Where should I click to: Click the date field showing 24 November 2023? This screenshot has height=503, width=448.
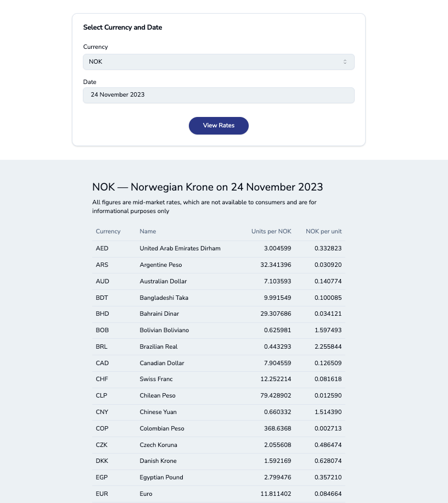[219, 95]
